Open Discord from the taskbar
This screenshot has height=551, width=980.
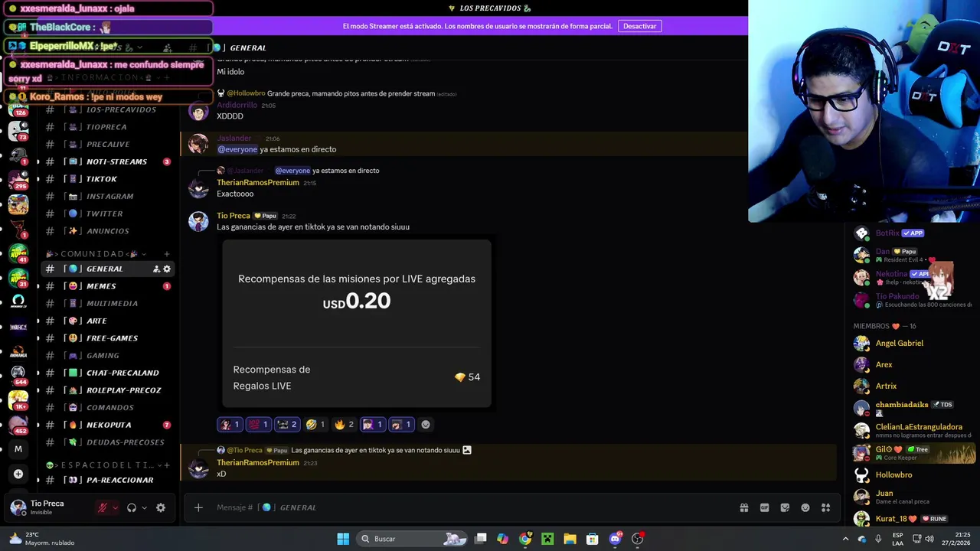click(615, 539)
